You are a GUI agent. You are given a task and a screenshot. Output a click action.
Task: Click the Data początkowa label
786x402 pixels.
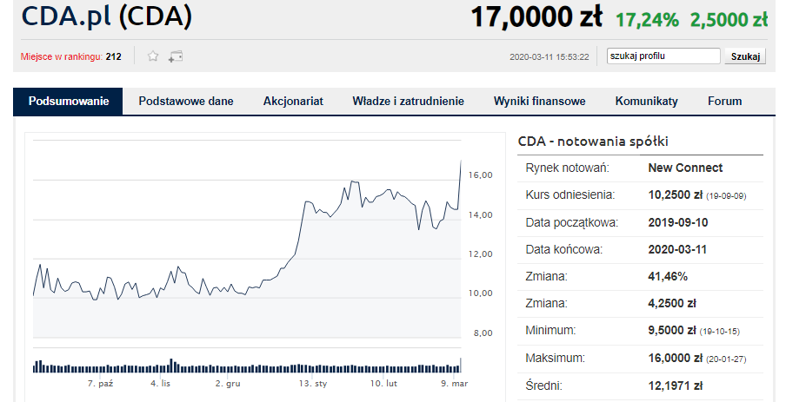pyautogui.click(x=571, y=223)
